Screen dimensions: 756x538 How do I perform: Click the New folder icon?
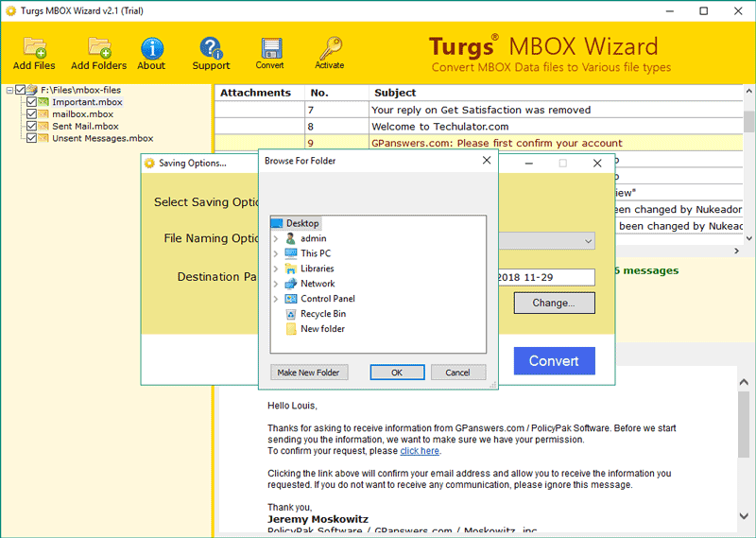291,329
